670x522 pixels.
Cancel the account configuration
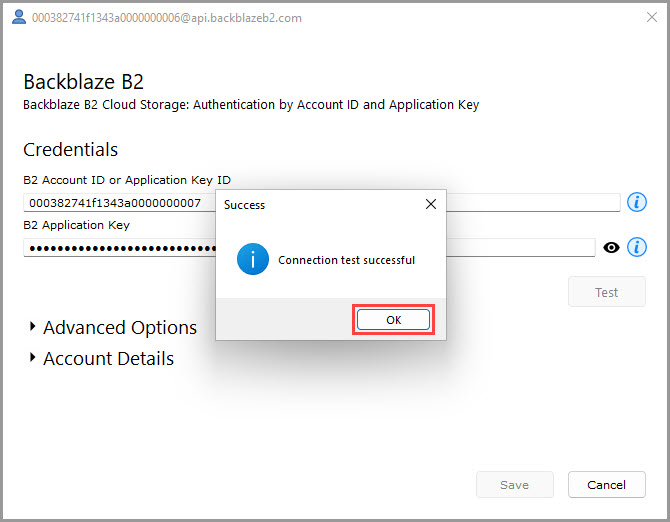(x=606, y=485)
